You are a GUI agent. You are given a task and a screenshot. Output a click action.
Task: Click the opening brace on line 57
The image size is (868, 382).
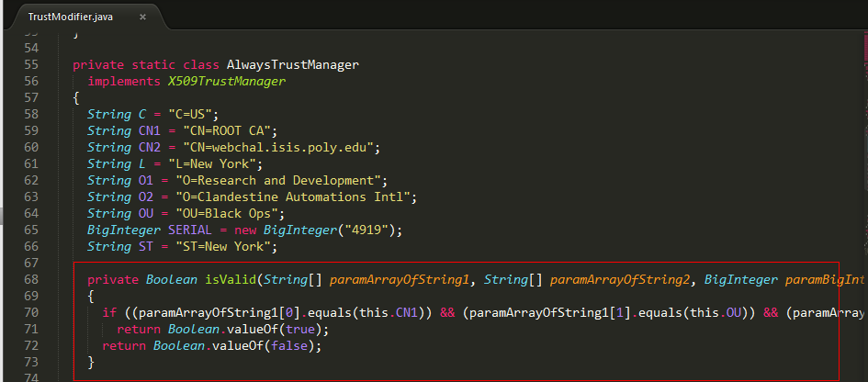pos(76,98)
